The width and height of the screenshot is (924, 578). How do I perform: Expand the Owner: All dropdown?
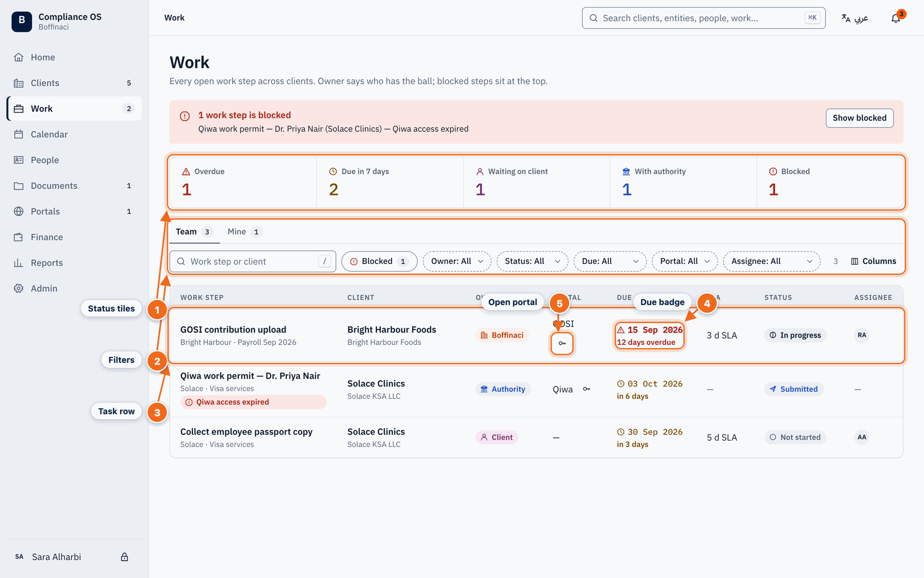457,261
